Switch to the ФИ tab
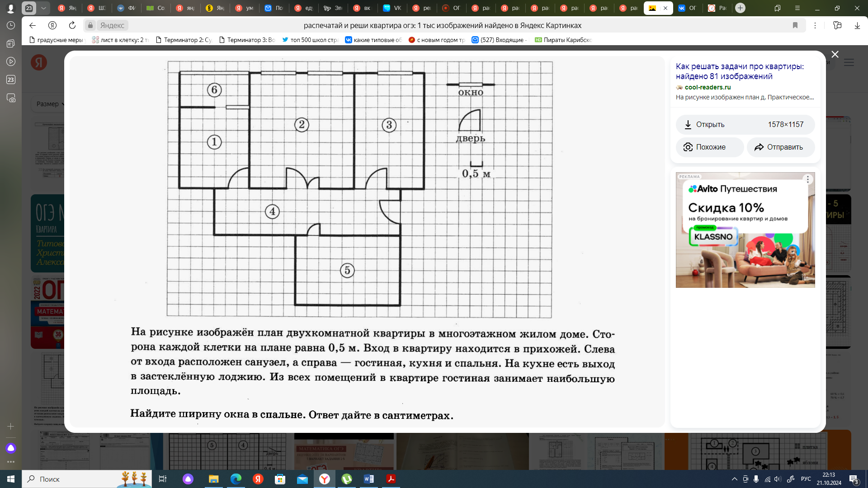 pyautogui.click(x=127, y=8)
